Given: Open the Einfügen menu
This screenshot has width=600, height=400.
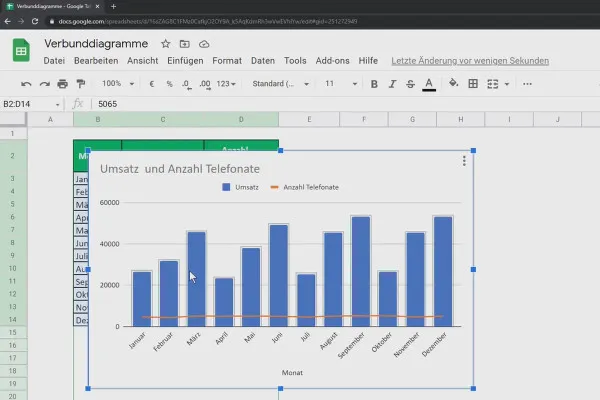Looking at the screenshot, I should [x=185, y=61].
